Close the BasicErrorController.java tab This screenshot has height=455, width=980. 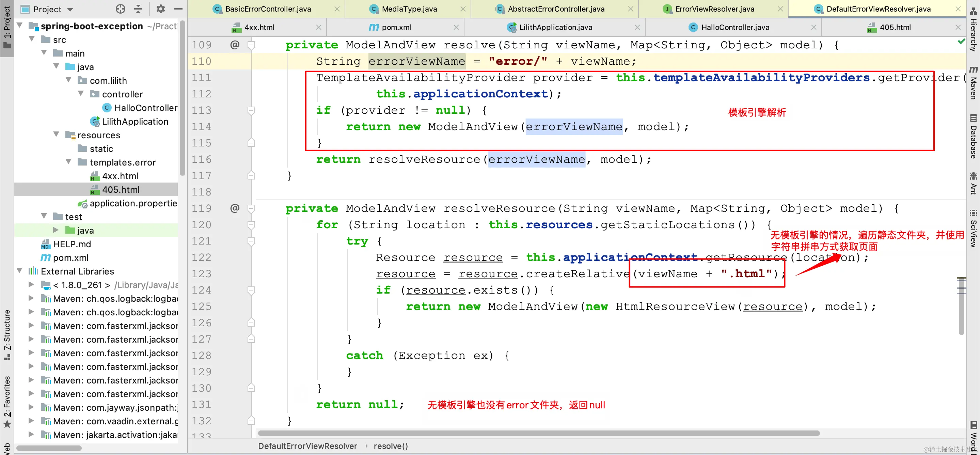(337, 9)
